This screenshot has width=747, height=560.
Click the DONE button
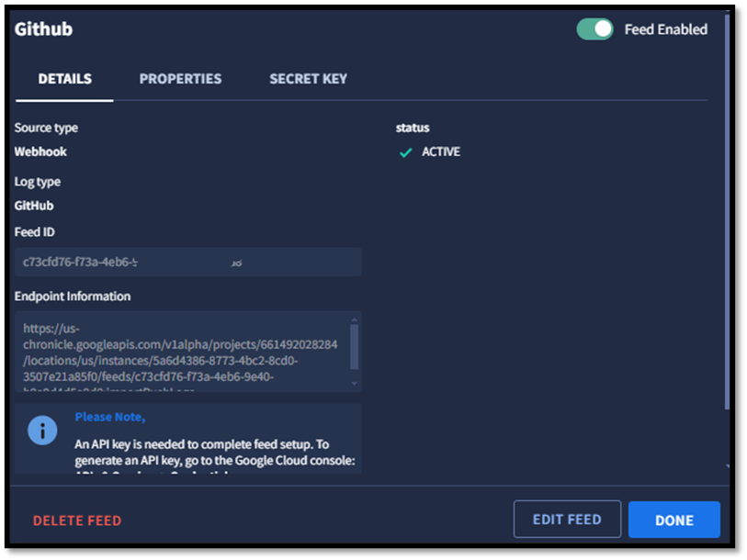pyautogui.click(x=674, y=520)
